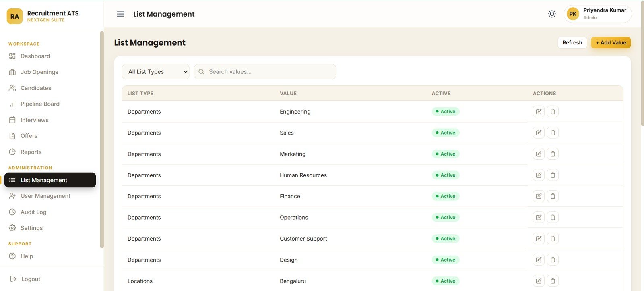
Task: Click the VALUE column header
Action: [288, 94]
